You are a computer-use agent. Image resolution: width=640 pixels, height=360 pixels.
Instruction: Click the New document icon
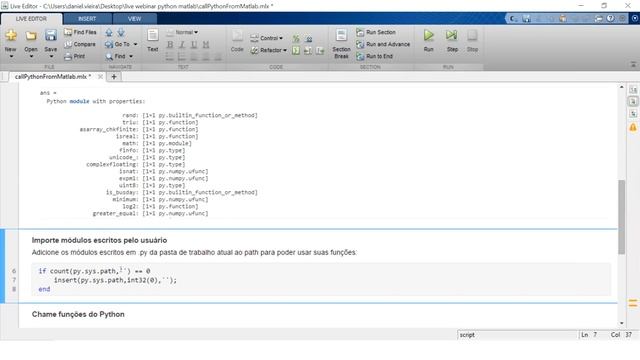coord(11,36)
